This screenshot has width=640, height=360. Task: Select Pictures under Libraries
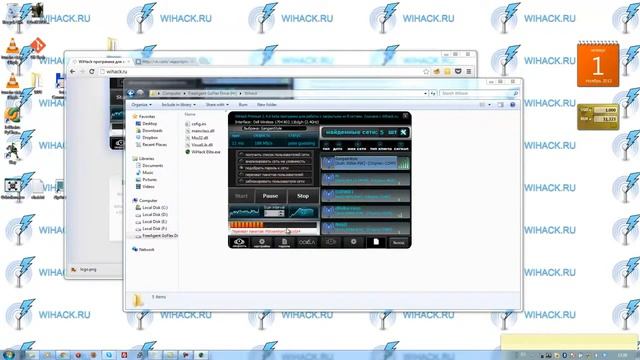146,180
